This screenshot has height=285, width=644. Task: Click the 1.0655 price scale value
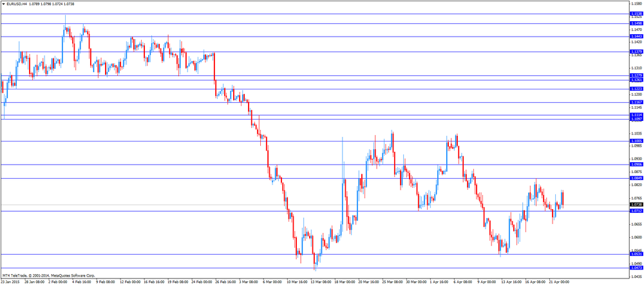coord(637,225)
